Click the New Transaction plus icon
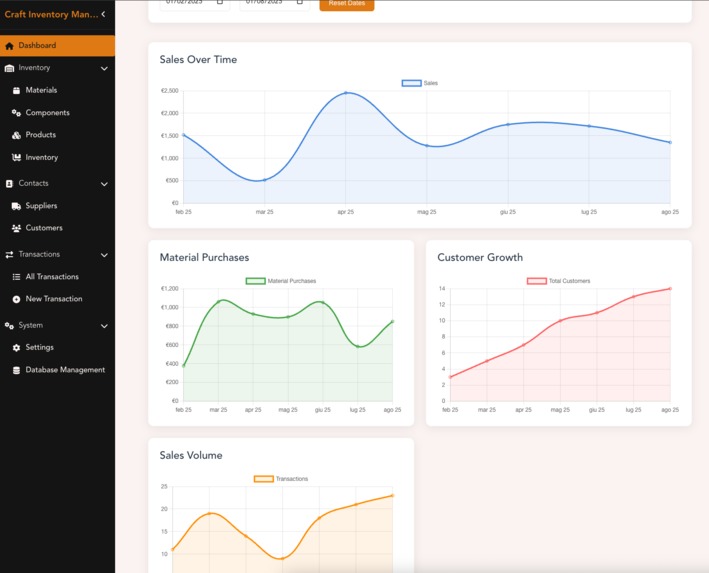 click(16, 299)
